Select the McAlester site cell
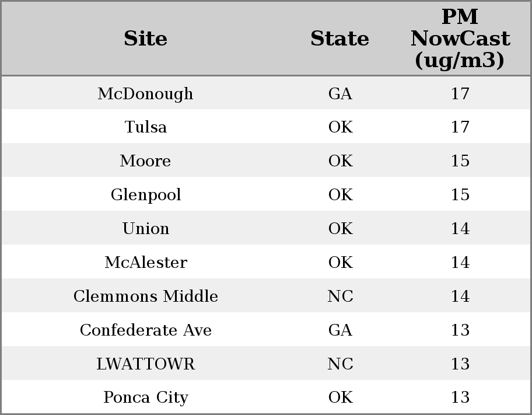The height and width of the screenshot is (415, 532). tap(146, 262)
